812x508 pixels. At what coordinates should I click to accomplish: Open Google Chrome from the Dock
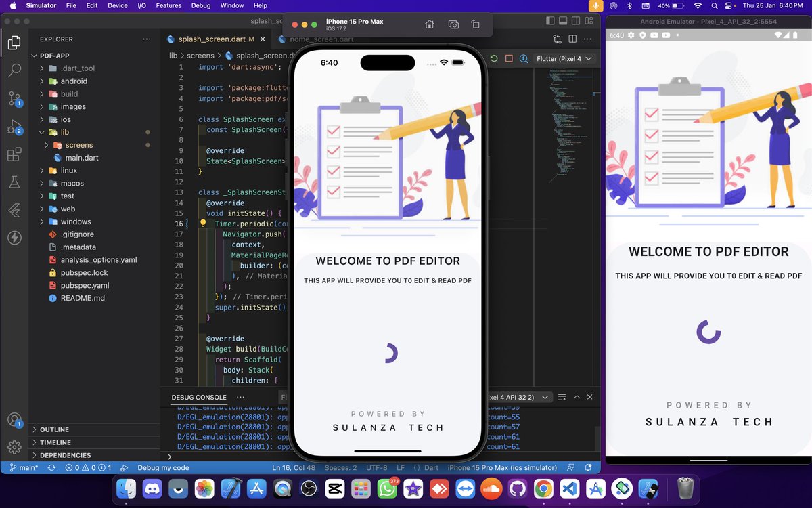tap(543, 488)
